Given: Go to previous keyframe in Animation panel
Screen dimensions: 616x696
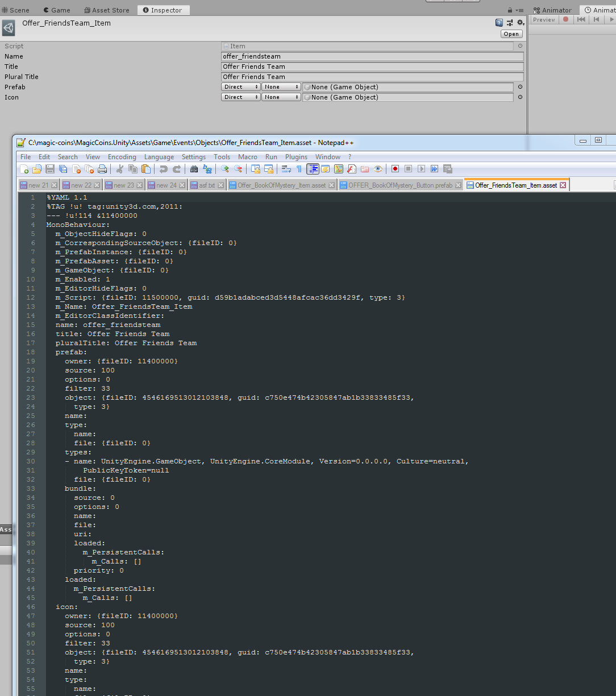Looking at the screenshot, I should pos(596,19).
